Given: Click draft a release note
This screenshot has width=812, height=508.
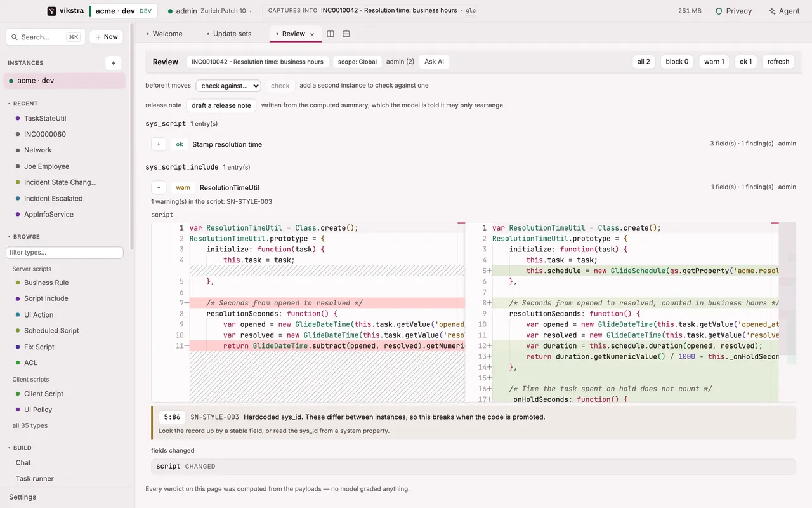Looking at the screenshot, I should tap(221, 105).
